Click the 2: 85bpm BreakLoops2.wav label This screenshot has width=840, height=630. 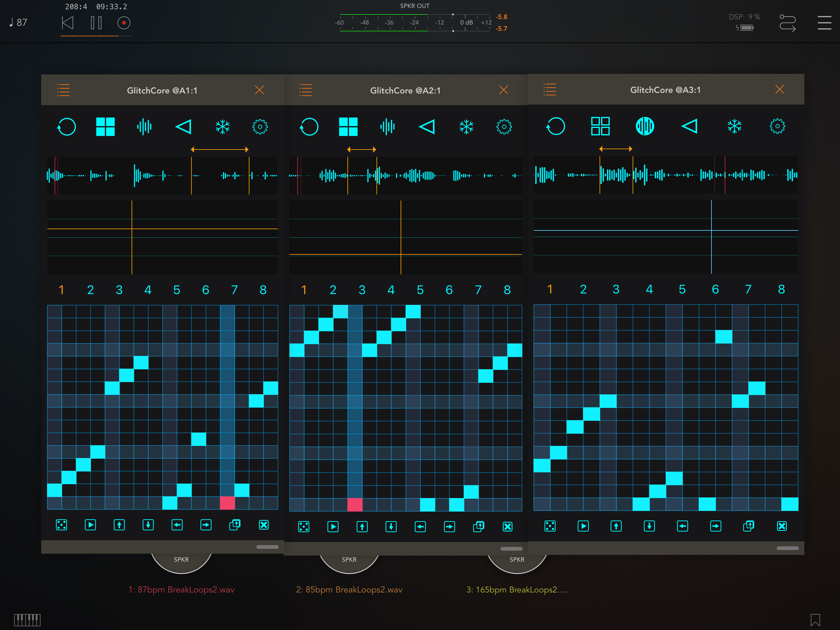point(349,589)
